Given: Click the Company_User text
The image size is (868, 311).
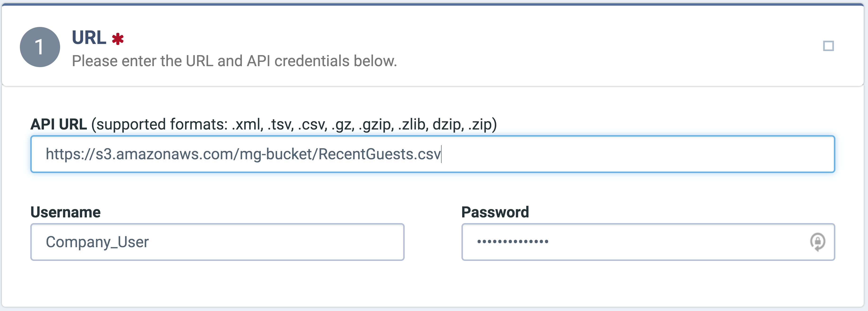Looking at the screenshot, I should click(x=97, y=242).
